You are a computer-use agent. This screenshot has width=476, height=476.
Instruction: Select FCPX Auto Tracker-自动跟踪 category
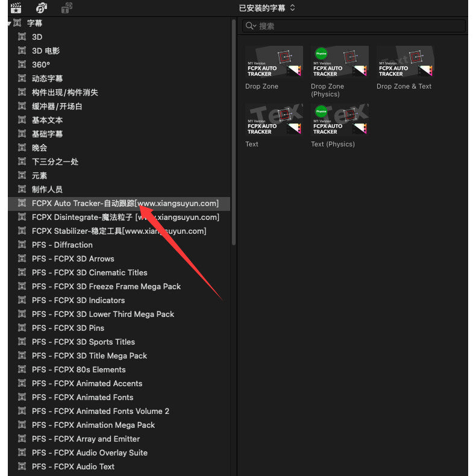[x=119, y=204]
